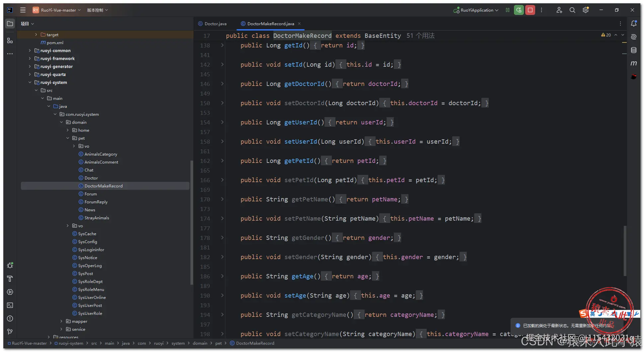
Task: Open the Terminal tool window
Action: (10, 305)
